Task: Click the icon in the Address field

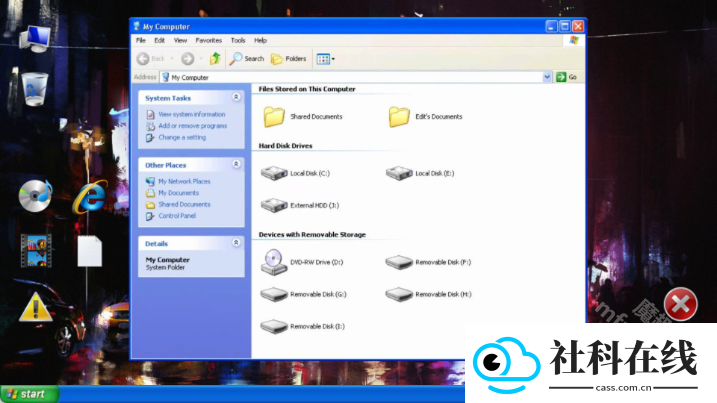Action: point(166,77)
